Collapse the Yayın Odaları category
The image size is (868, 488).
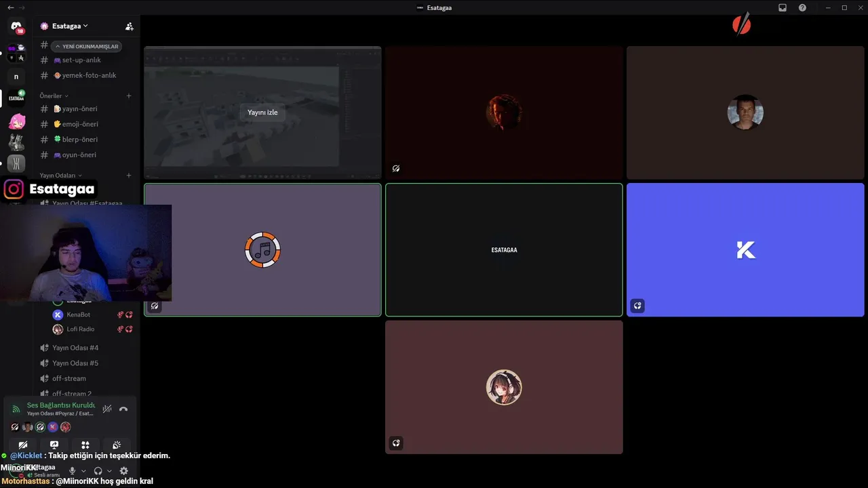coord(61,176)
